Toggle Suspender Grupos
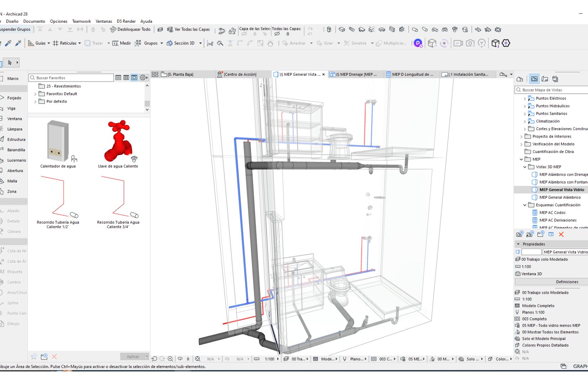This screenshot has height=384, width=588. coord(15,29)
